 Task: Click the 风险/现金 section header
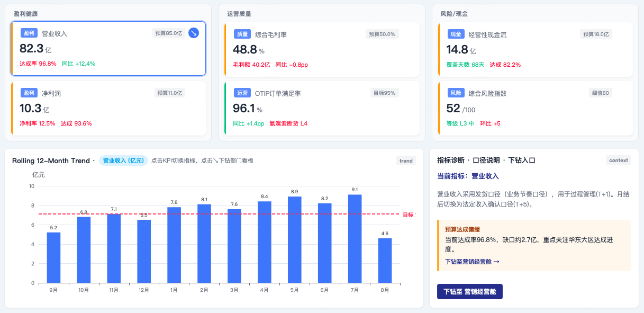(x=453, y=13)
